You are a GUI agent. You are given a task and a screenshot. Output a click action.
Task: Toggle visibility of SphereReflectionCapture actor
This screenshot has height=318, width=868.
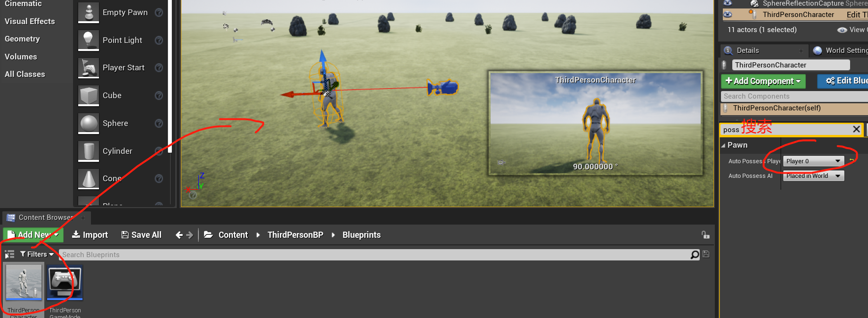(728, 3)
